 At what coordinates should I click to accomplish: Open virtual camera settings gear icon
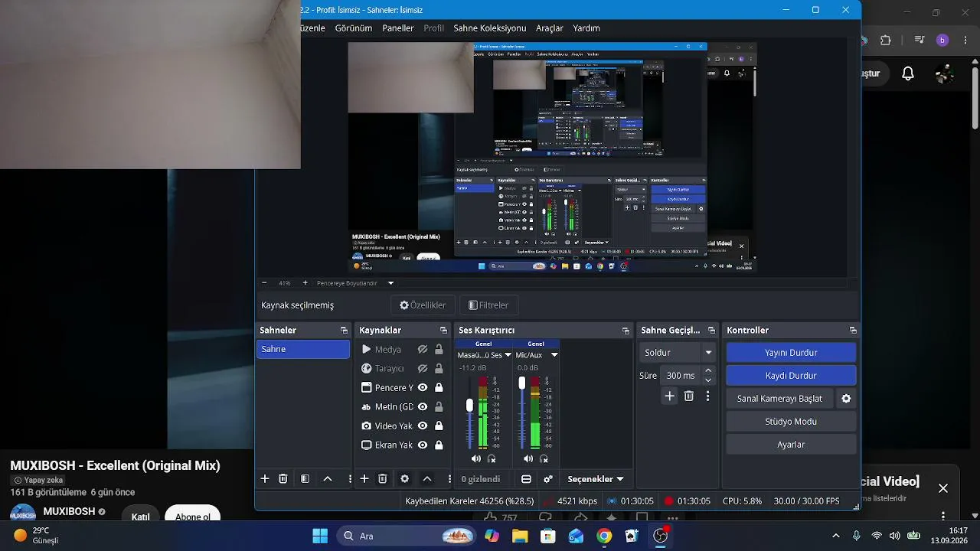(846, 399)
